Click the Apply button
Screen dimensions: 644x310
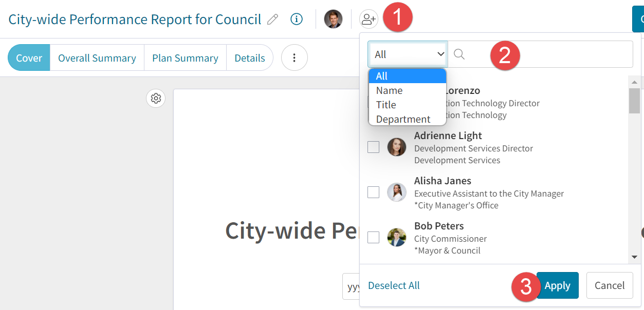pos(558,285)
